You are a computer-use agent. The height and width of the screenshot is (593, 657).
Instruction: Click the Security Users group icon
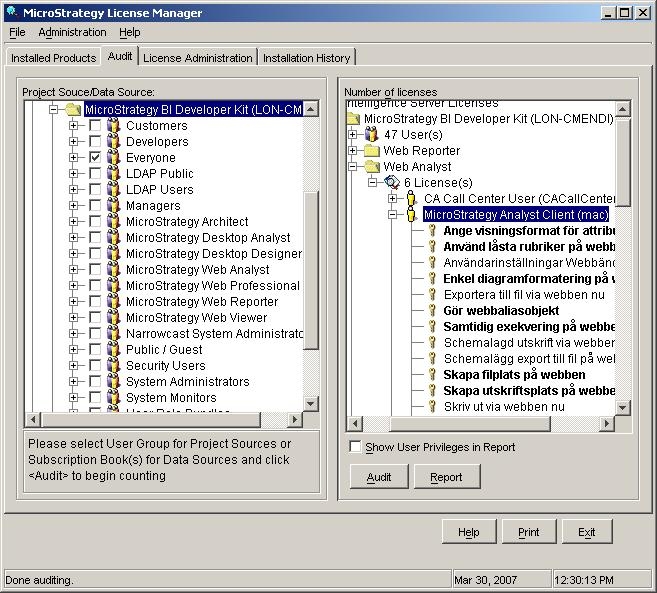113,365
